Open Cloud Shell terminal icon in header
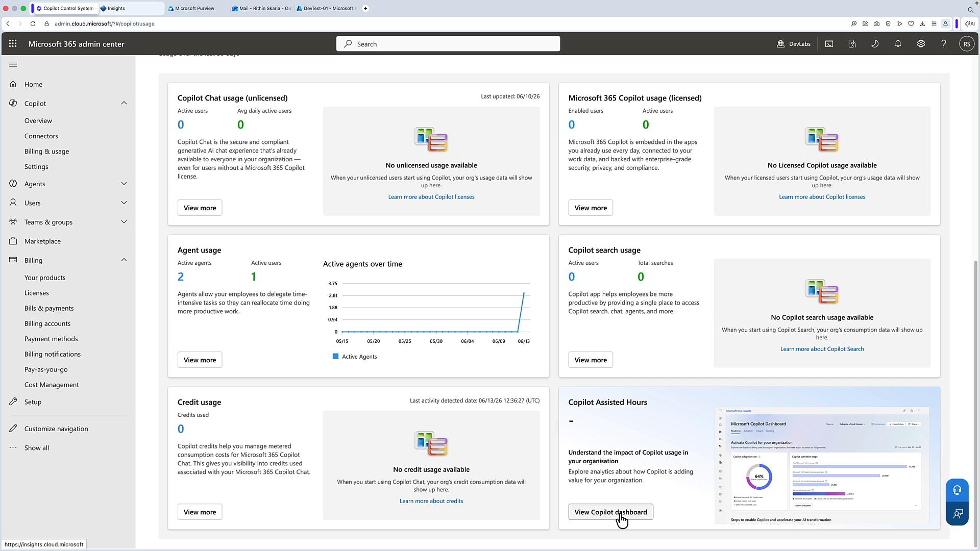The image size is (980, 551). 829,44
